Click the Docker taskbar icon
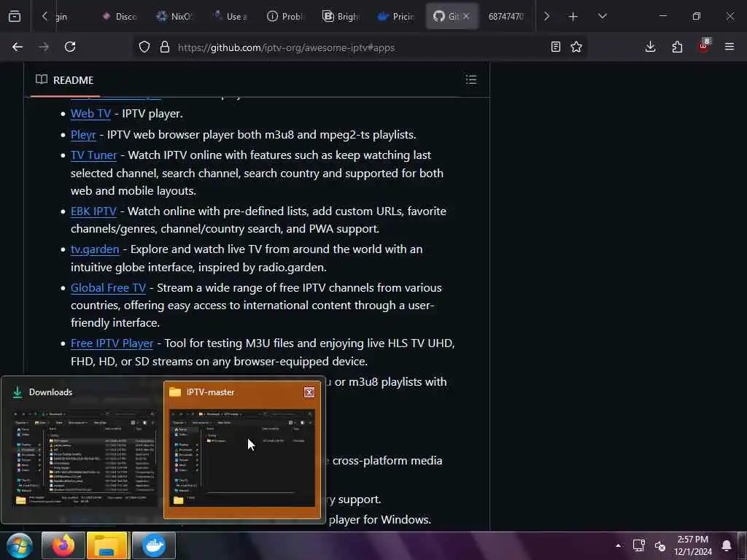This screenshot has width=747, height=560. click(153, 545)
